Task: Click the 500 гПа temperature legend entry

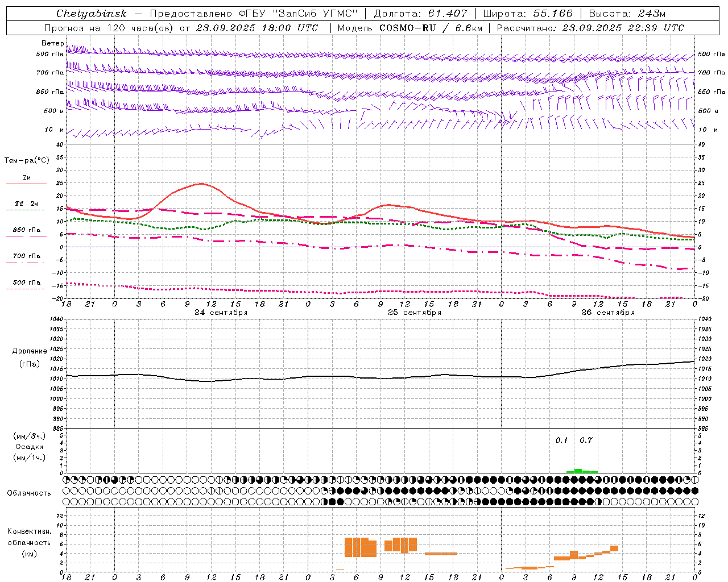Action: point(26,282)
